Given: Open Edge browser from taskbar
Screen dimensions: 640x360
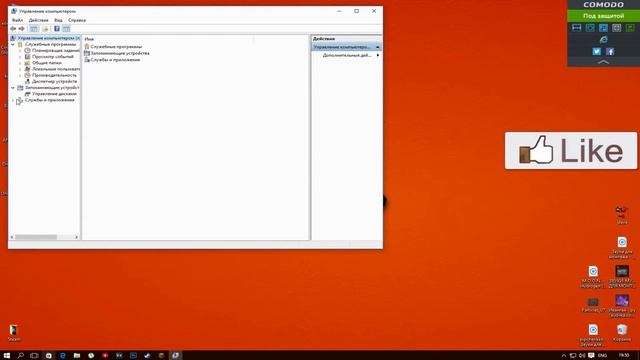Looking at the screenshot, I should coord(62,356).
